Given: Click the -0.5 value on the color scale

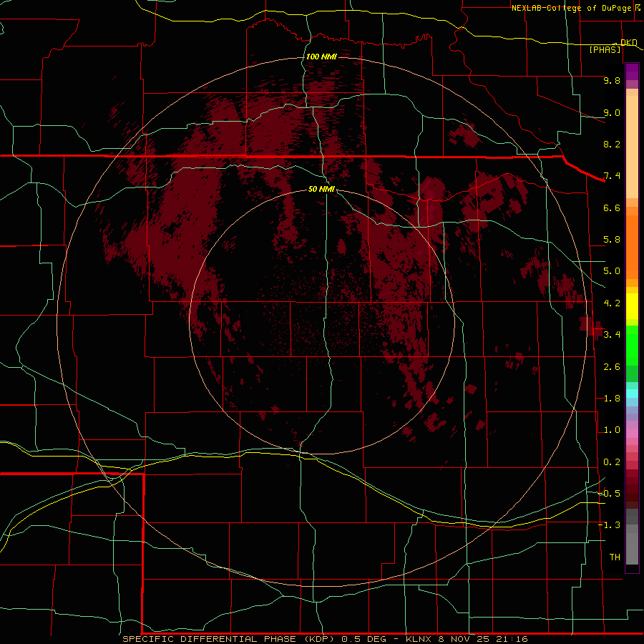Looking at the screenshot, I should [x=610, y=494].
